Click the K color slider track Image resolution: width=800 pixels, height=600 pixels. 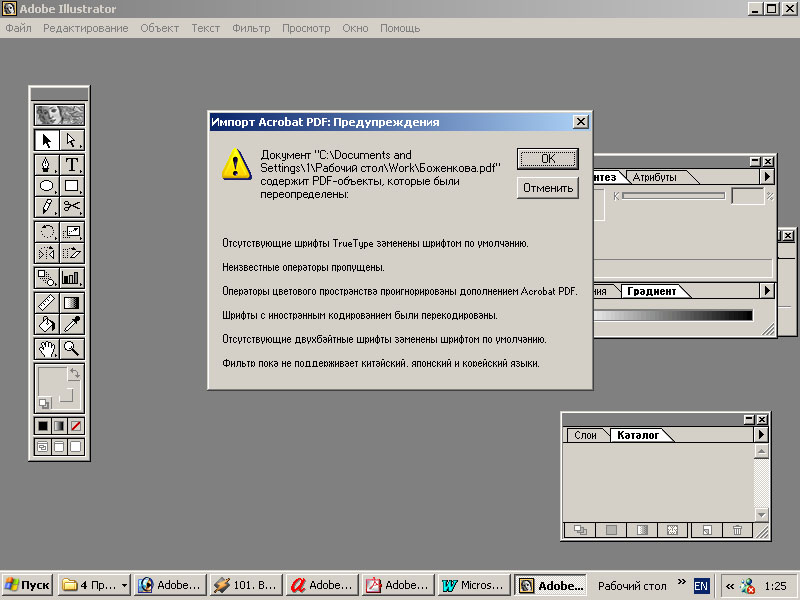673,196
